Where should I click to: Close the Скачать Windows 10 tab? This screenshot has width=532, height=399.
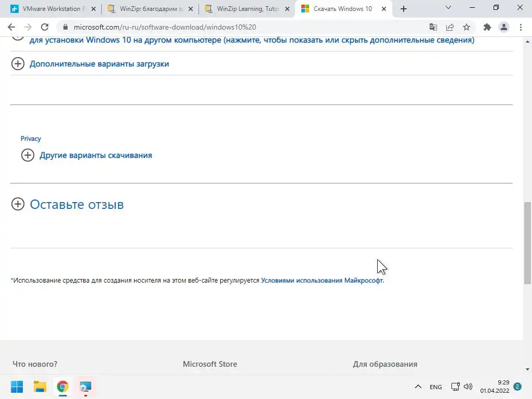[x=384, y=9]
